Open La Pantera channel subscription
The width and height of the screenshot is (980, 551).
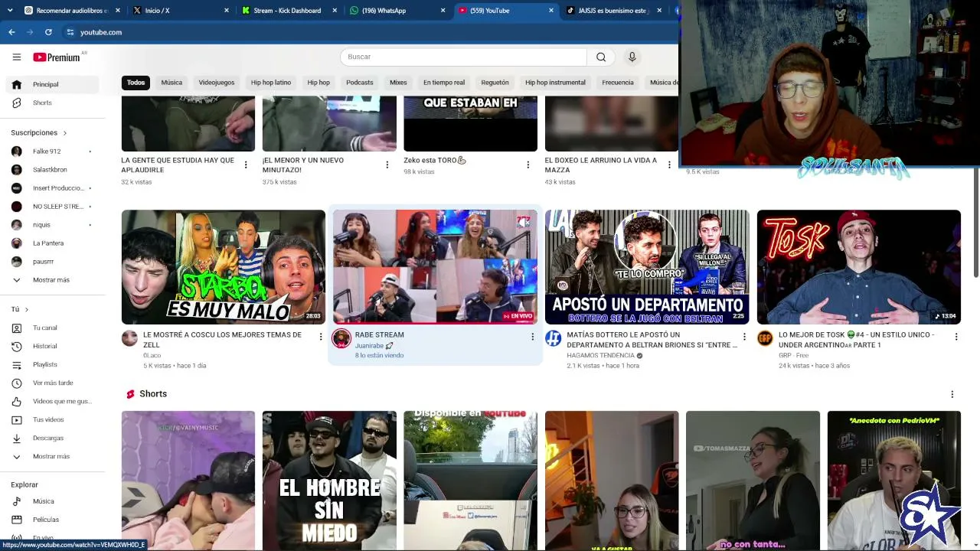52,243
